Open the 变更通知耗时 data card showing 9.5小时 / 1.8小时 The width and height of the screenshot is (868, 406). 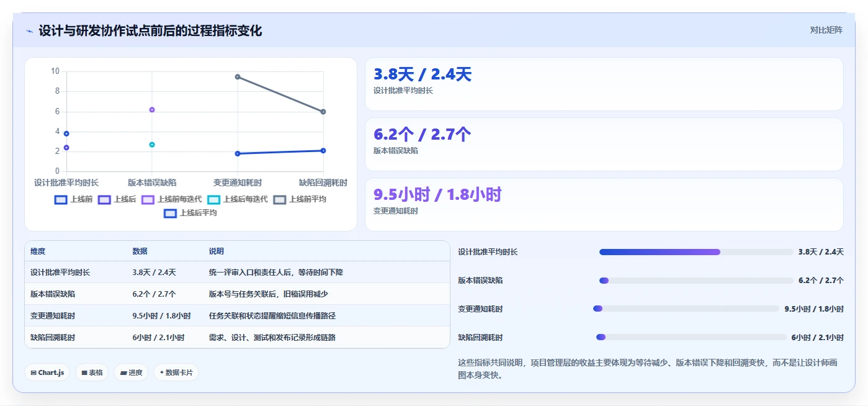click(x=604, y=204)
